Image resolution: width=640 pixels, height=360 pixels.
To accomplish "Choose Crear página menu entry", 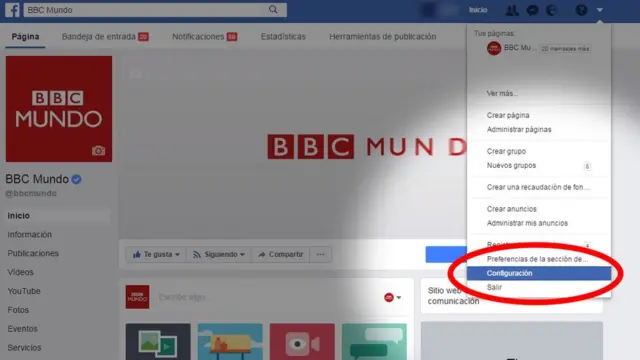I will tap(508, 115).
